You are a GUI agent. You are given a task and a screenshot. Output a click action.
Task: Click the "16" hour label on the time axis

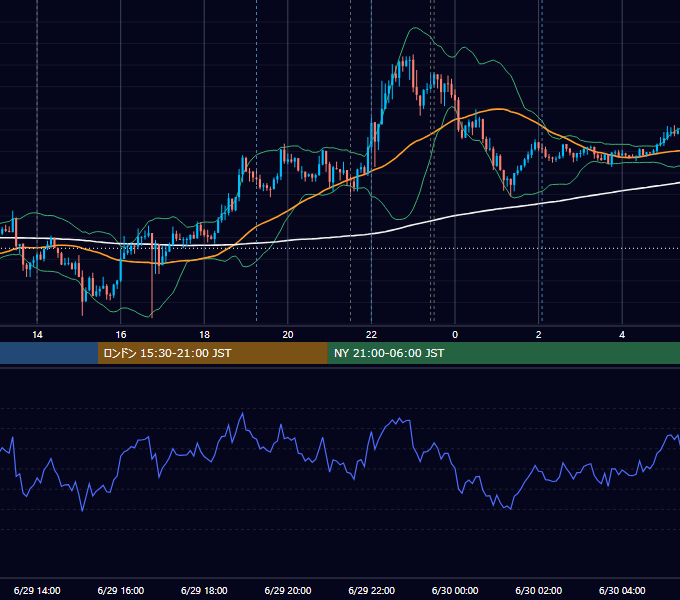121,335
